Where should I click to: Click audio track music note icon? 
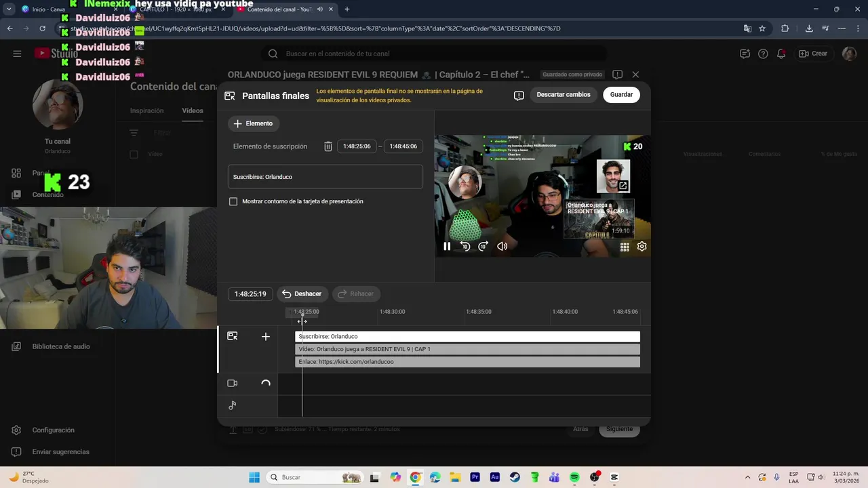(233, 405)
